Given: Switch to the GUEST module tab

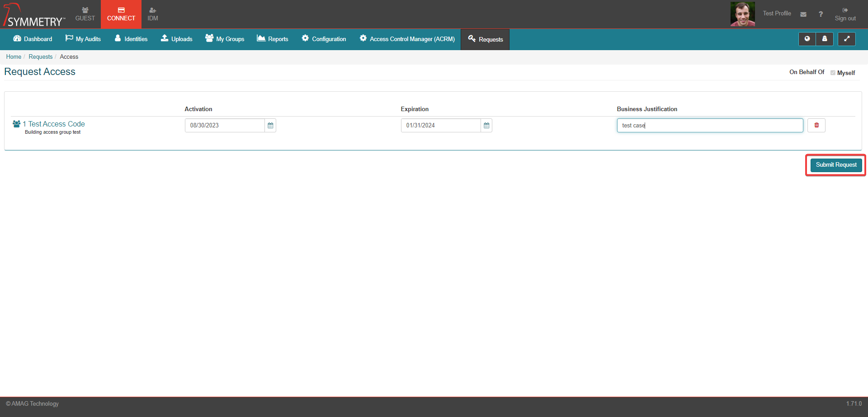Looking at the screenshot, I should tap(85, 14).
